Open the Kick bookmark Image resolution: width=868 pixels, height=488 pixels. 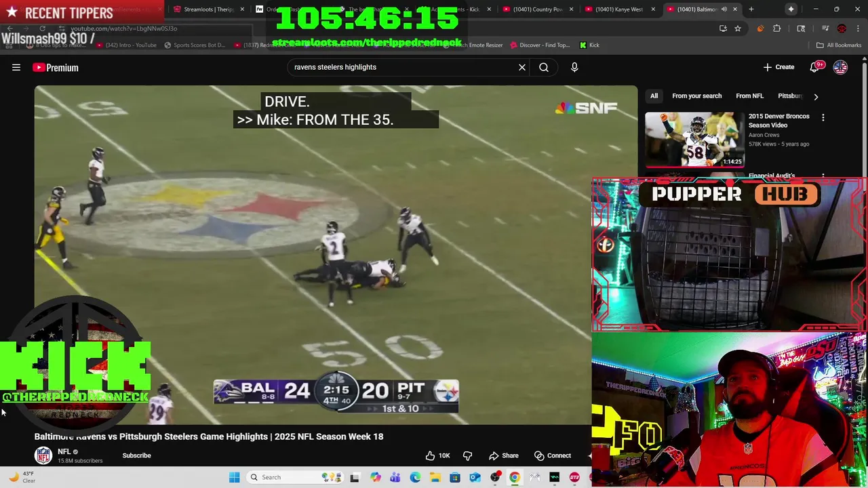pos(589,45)
